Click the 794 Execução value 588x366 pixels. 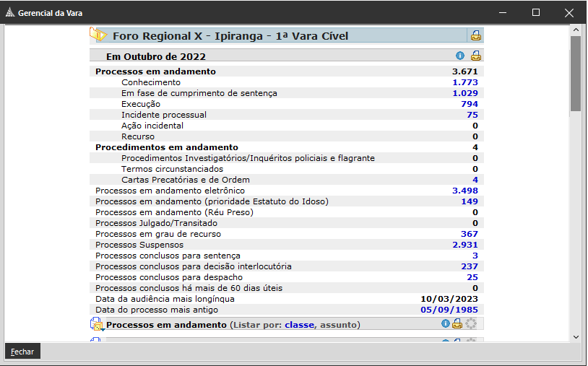pos(469,104)
